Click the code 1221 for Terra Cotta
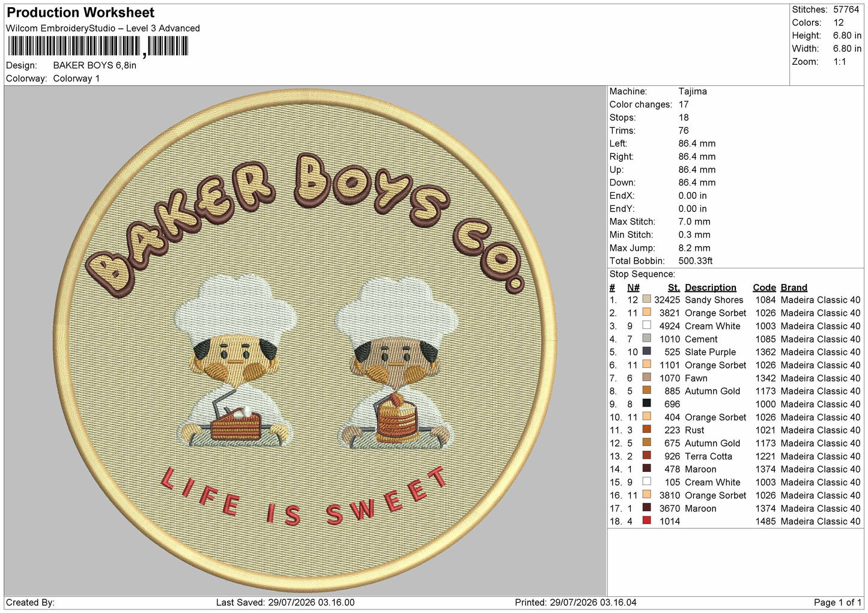 [x=765, y=456]
